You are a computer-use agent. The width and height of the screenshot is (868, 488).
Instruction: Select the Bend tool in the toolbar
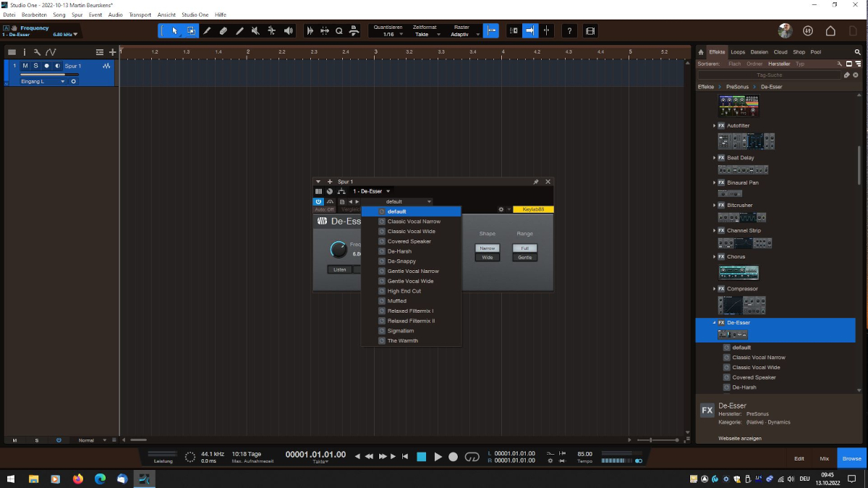pos(272,31)
